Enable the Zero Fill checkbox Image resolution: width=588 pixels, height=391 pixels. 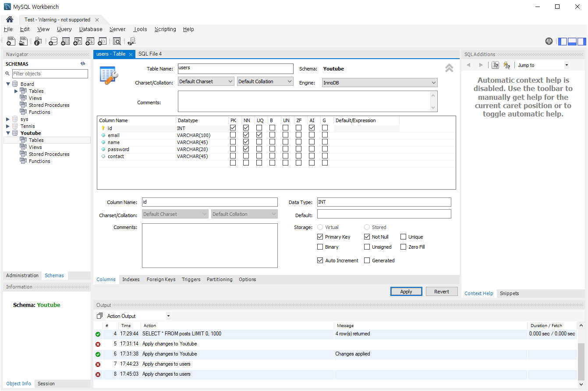(x=404, y=247)
